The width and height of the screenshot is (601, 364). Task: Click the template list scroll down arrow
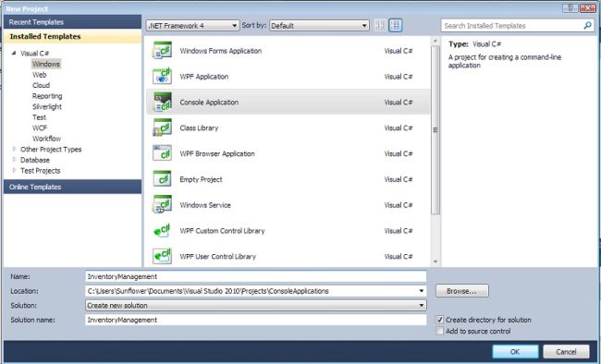click(x=435, y=261)
